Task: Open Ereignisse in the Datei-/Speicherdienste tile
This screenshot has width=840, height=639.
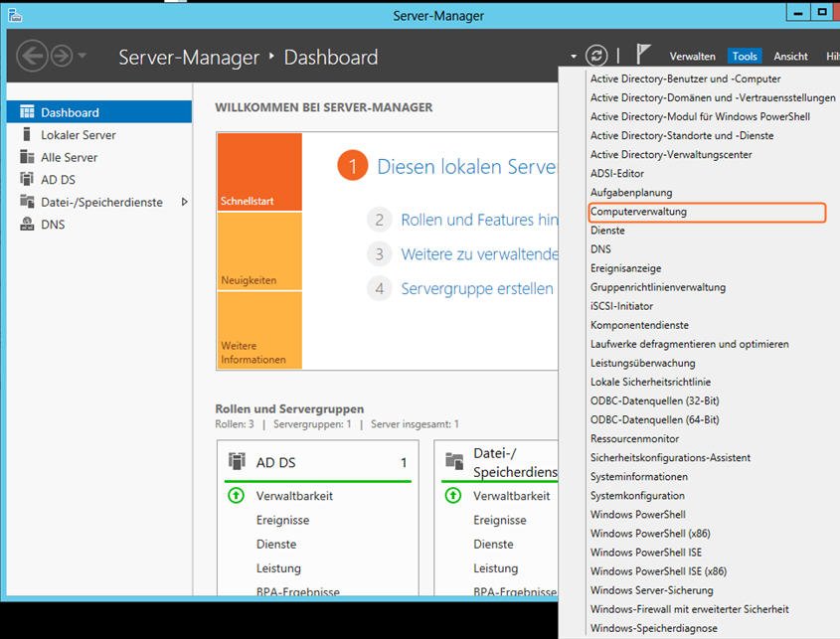Action: click(499, 520)
